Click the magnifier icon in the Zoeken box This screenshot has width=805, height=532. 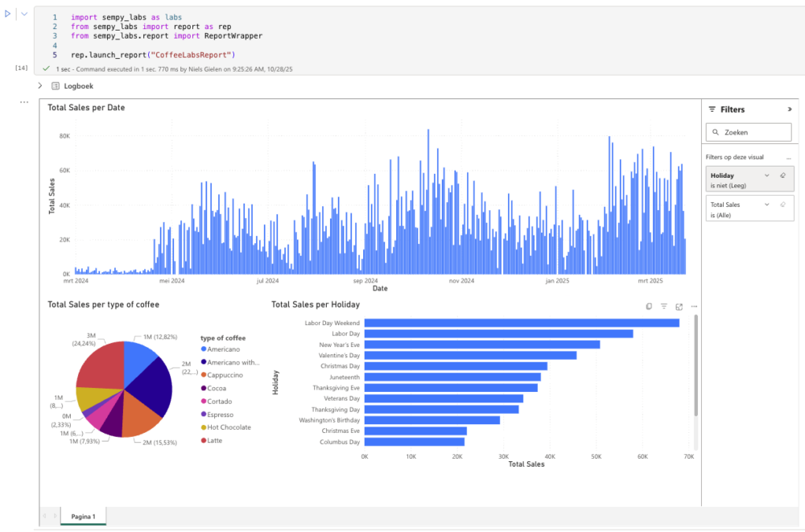pyautogui.click(x=716, y=132)
